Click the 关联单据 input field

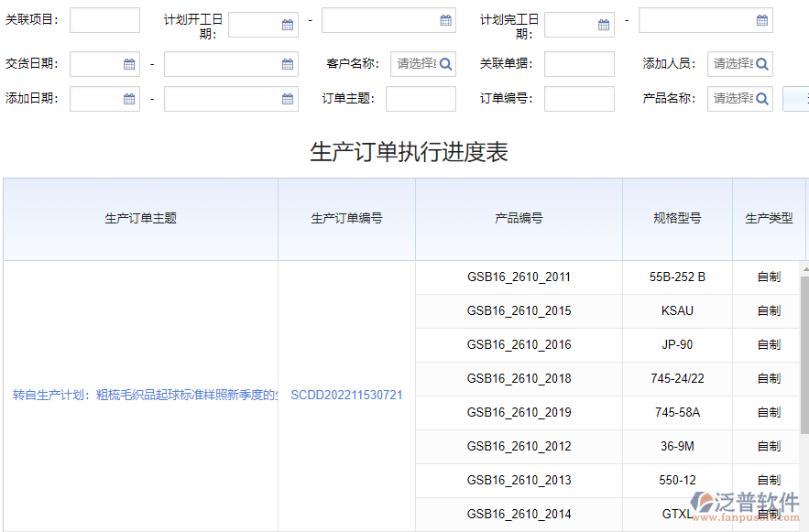[578, 63]
